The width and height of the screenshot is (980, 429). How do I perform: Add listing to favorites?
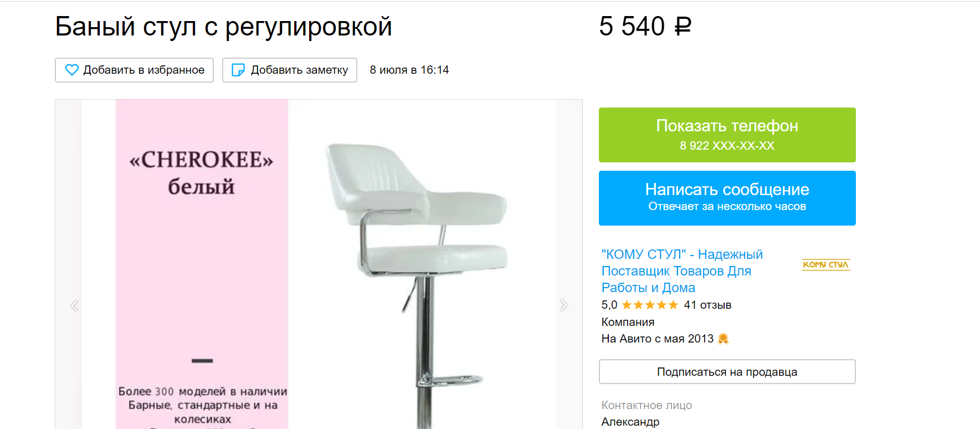[x=135, y=70]
